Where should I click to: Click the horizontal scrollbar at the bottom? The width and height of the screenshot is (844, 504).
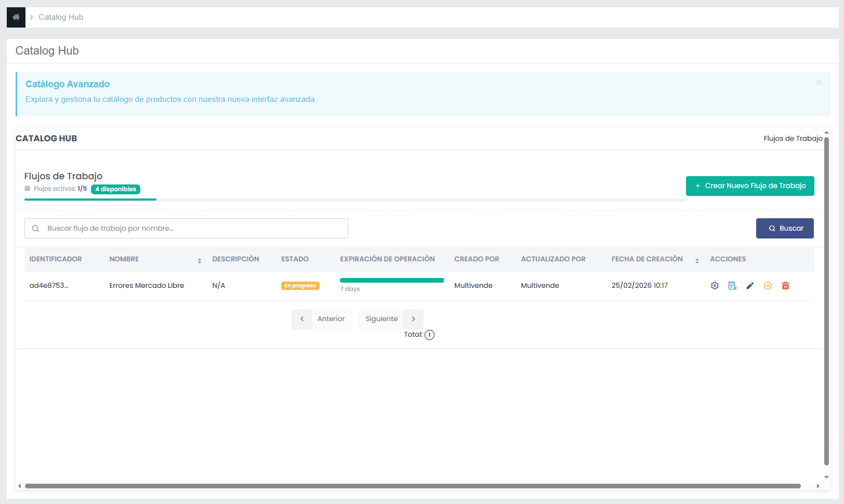[x=413, y=486]
